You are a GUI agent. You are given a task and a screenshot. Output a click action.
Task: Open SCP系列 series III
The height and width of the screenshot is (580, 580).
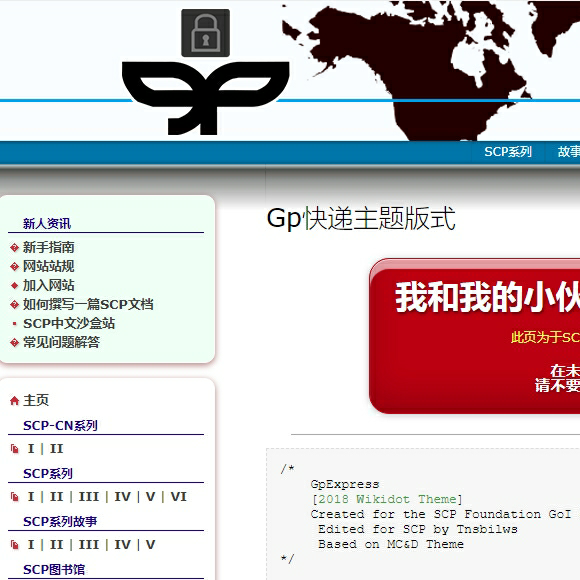[89, 497]
